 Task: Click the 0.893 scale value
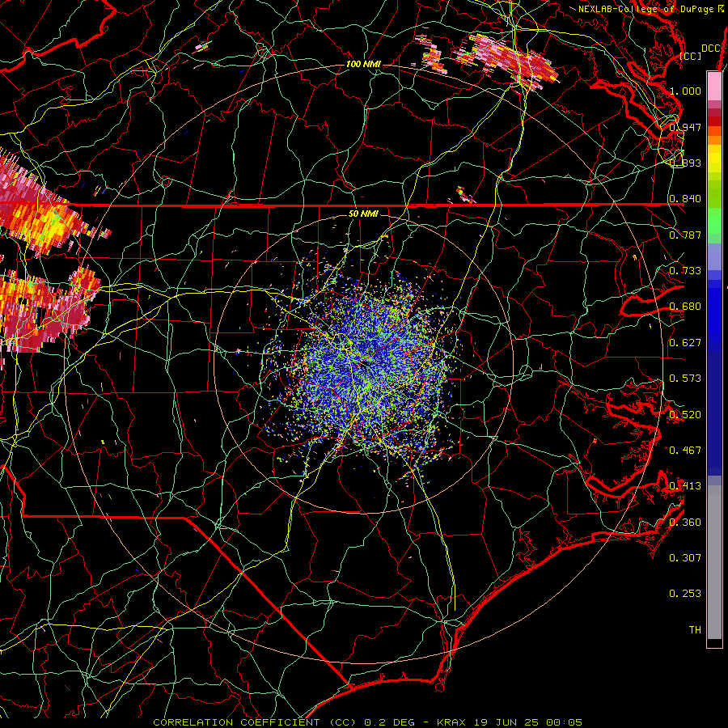(685, 163)
